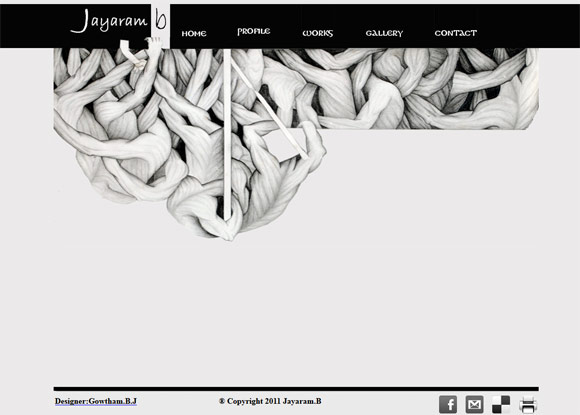580x415 pixels.
Task: Click the Delicious bookmark checkered icon
Action: click(x=501, y=404)
